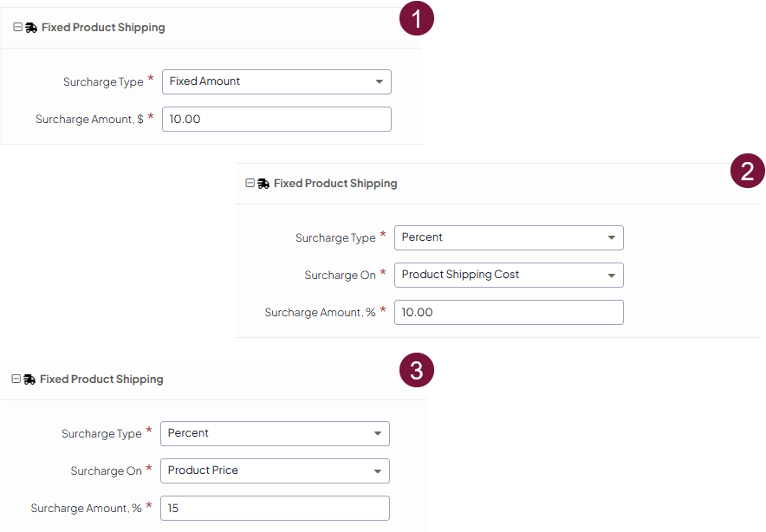The image size is (766, 532).
Task: Open the Percent Surcharge Type dropdown in section 3
Action: click(275, 433)
